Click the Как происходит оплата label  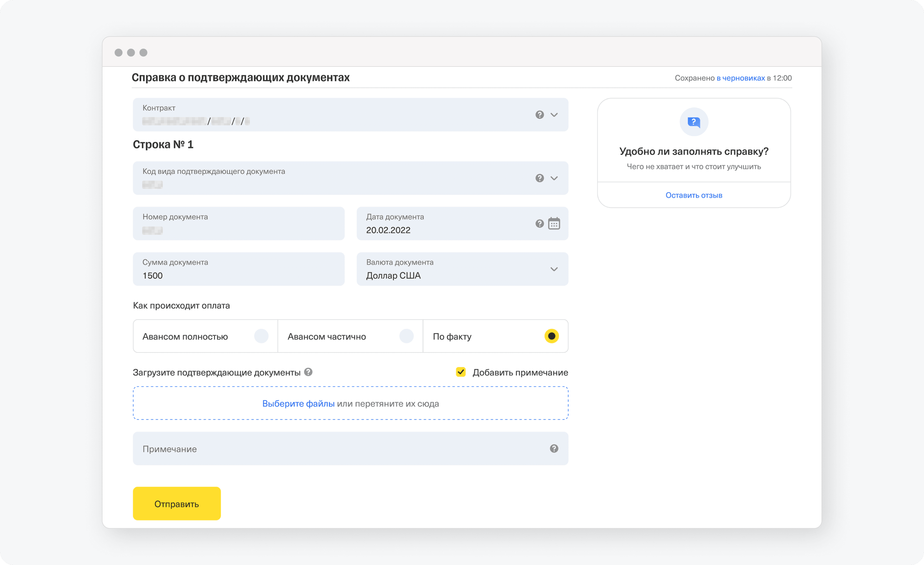(x=181, y=305)
